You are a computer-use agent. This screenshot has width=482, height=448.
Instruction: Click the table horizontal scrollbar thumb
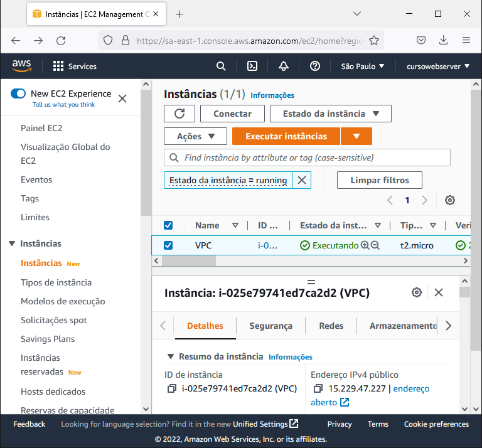(x=189, y=261)
